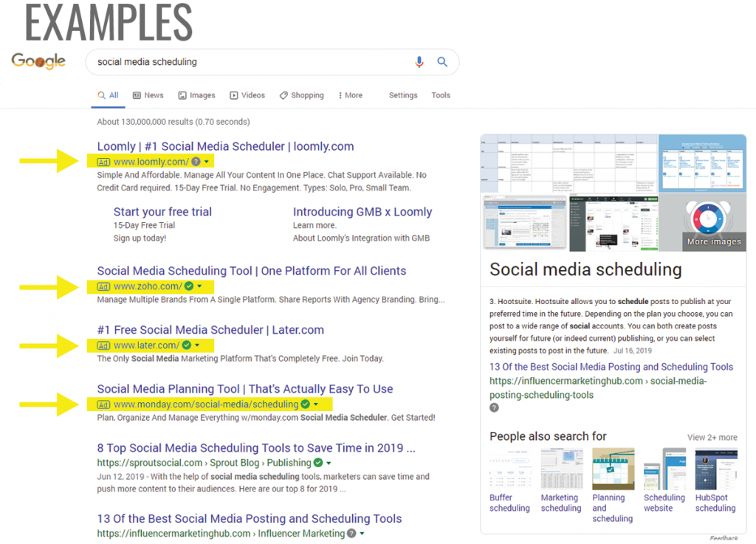756x544 pixels.
Task: Open the dropdown arrow next to www.later.com
Action: [x=197, y=345]
